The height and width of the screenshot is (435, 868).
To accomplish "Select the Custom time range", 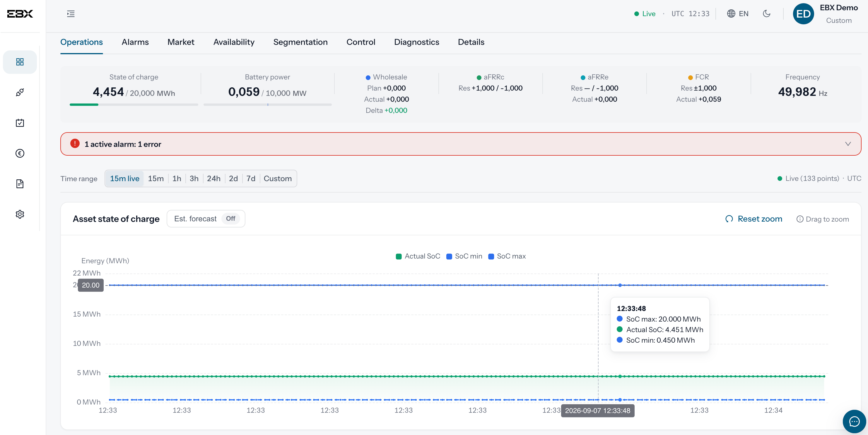I will (x=278, y=179).
